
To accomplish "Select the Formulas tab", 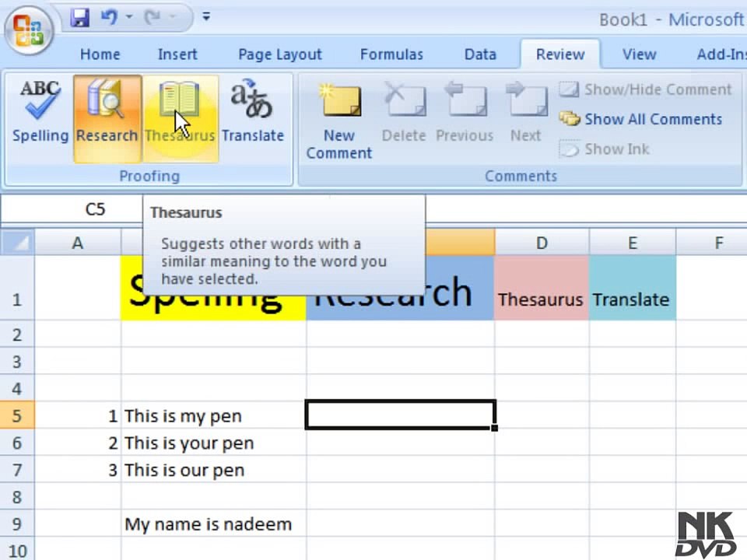I will pyautogui.click(x=391, y=54).
